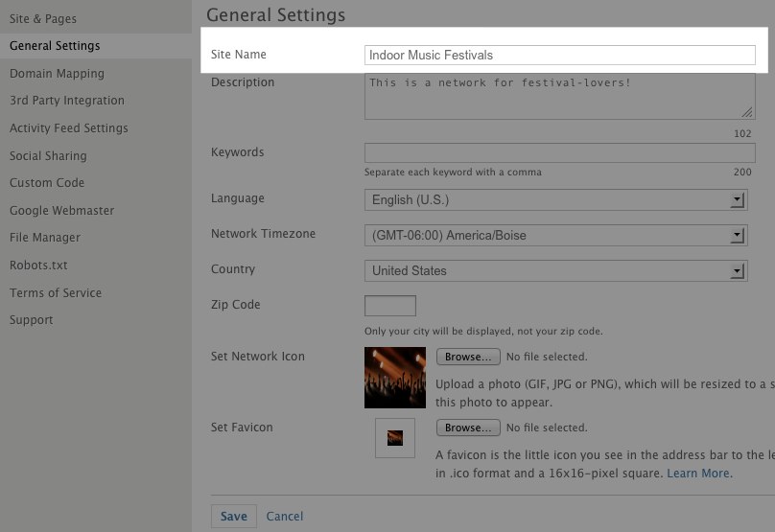Open Custom Code settings page
This screenshot has height=532, width=775.
coord(47,183)
